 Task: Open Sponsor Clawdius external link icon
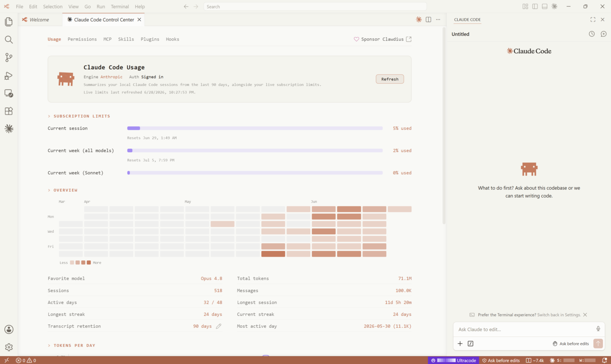[409, 39]
